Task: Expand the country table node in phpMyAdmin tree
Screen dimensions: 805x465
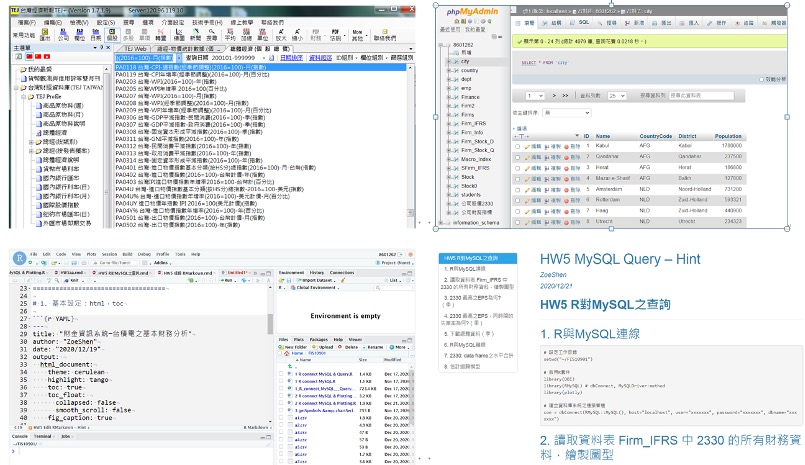Action: coord(449,70)
